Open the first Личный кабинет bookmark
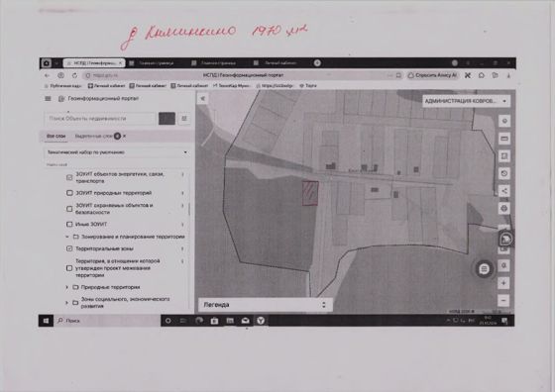Viewport: 555px width, 392px height. [x=107, y=86]
